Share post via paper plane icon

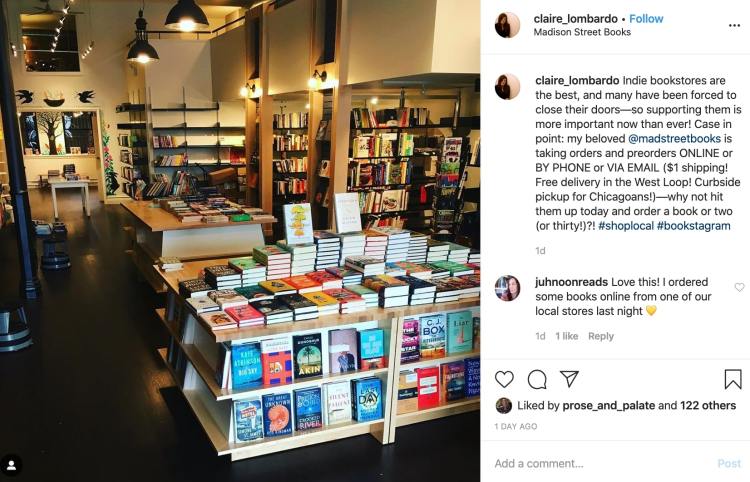569,379
